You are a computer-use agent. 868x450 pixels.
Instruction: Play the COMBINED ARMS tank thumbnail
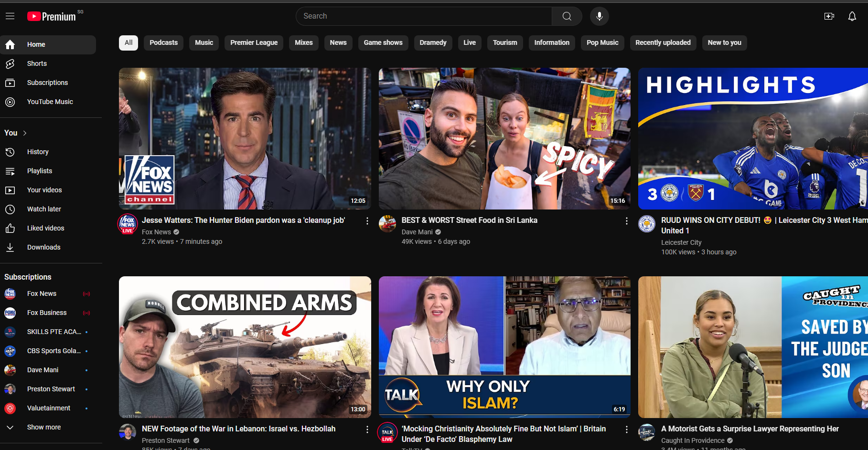click(x=245, y=347)
